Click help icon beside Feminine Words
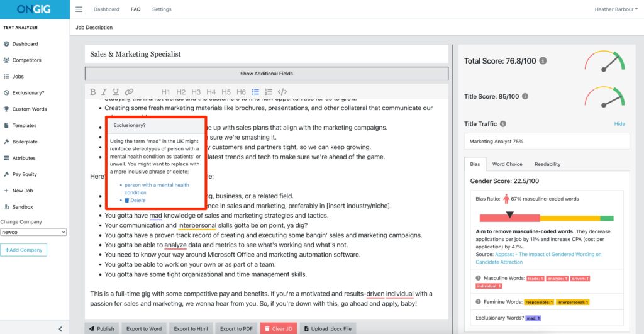644x334 pixels. [x=478, y=301]
